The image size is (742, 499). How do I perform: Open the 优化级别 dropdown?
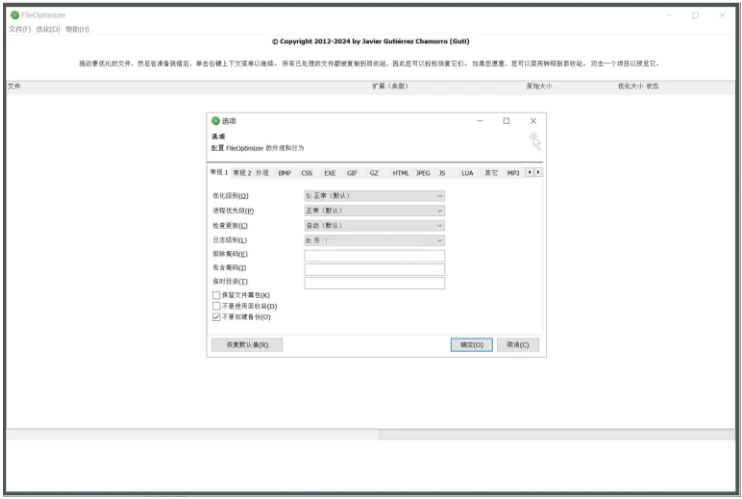pyautogui.click(x=374, y=196)
